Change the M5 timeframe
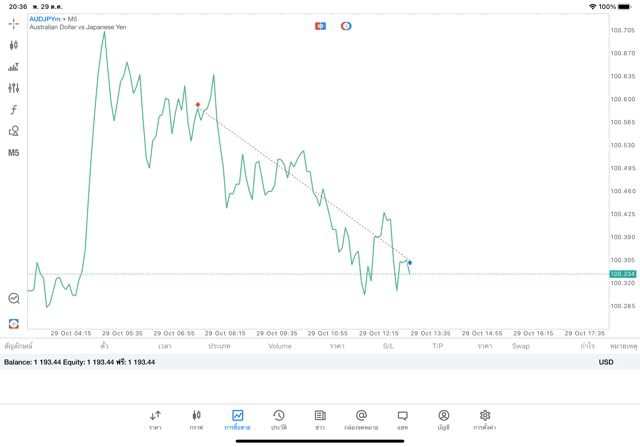This screenshot has width=640, height=447. pos(13,153)
